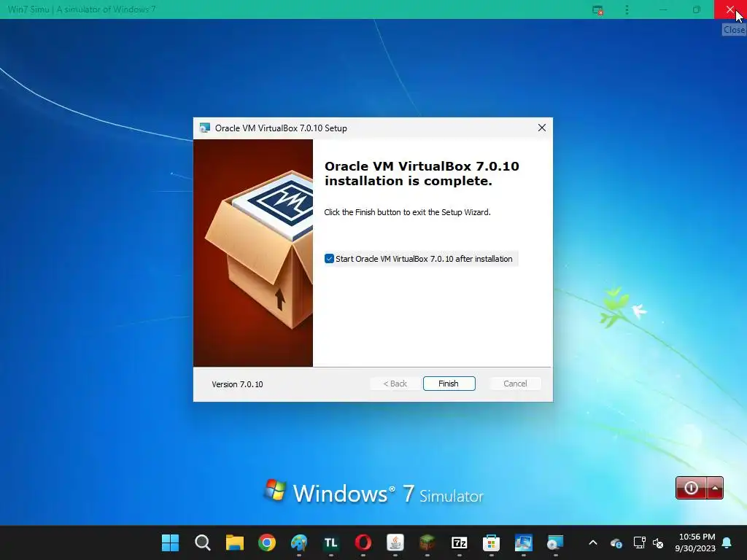Open 7-Zip from the taskbar
The width and height of the screenshot is (747, 560).
point(460,542)
